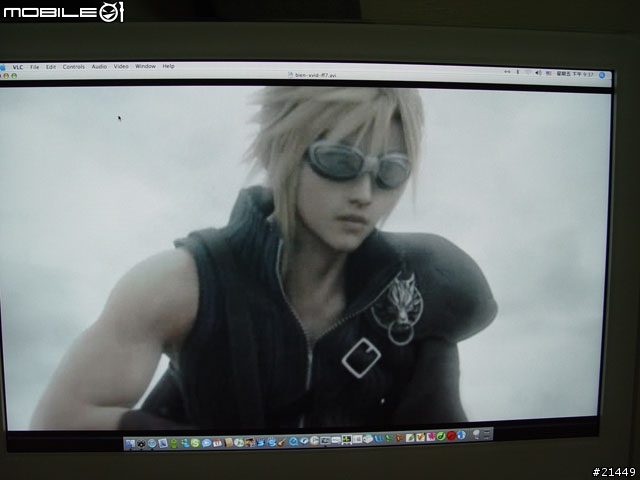
Task: Launch Skype green S Dock icon
Action: click(x=196, y=443)
